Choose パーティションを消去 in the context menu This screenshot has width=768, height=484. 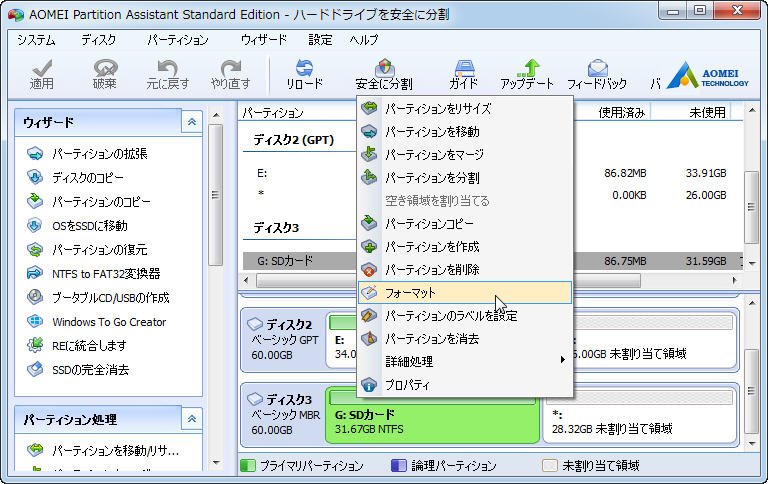coord(465,339)
